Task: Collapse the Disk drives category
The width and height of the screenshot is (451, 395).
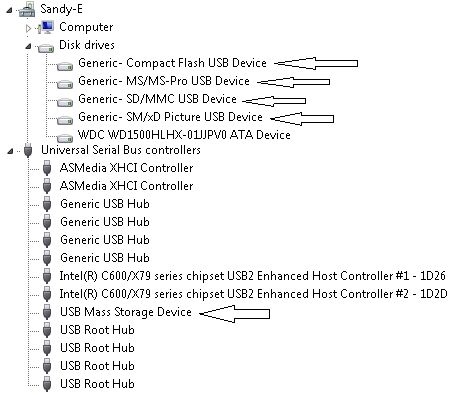Action: pos(28,46)
